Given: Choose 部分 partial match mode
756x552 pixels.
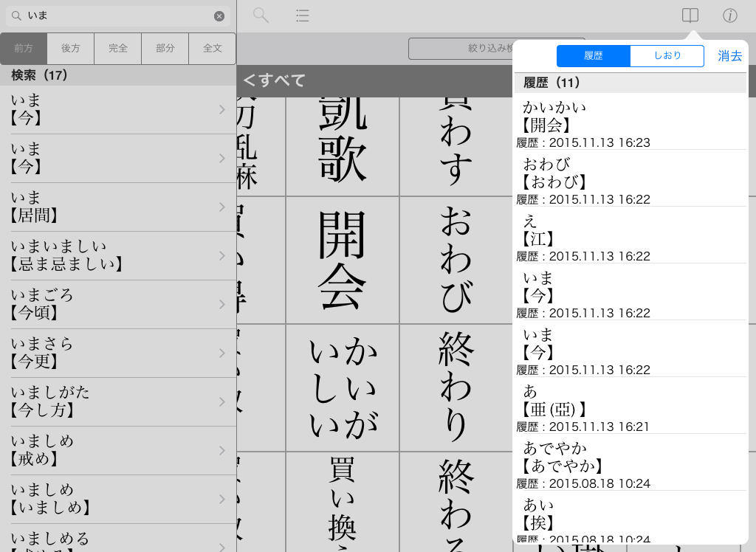Looking at the screenshot, I should (165, 48).
